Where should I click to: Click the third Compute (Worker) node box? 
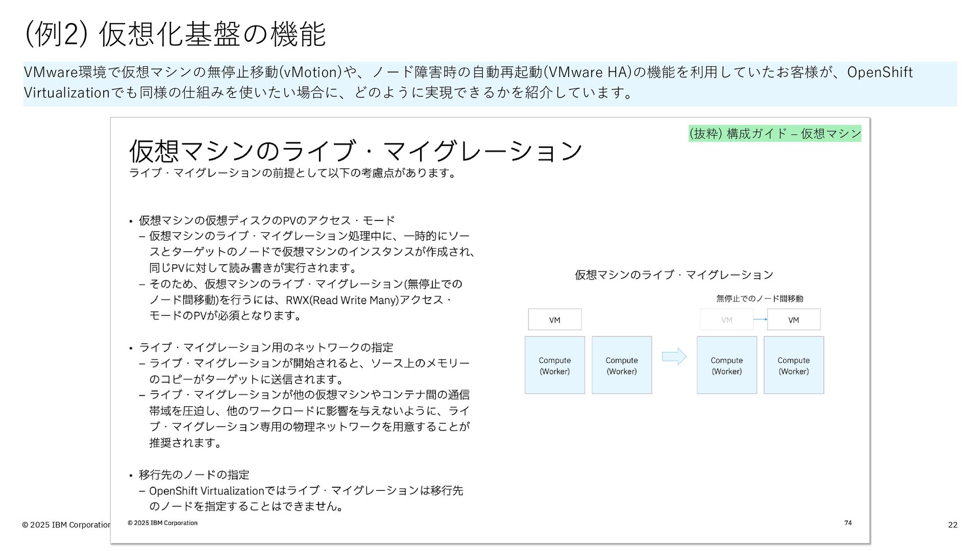[x=726, y=365]
